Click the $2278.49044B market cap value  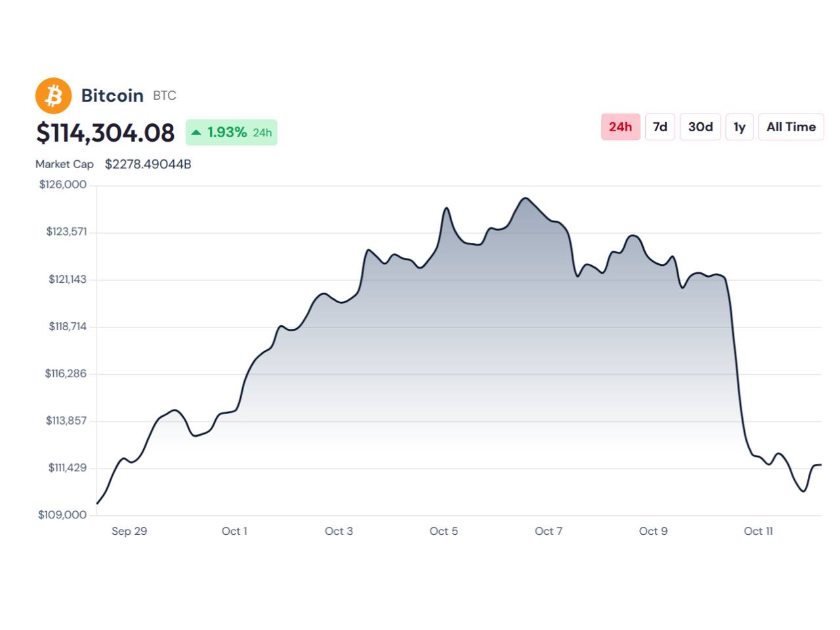[148, 164]
